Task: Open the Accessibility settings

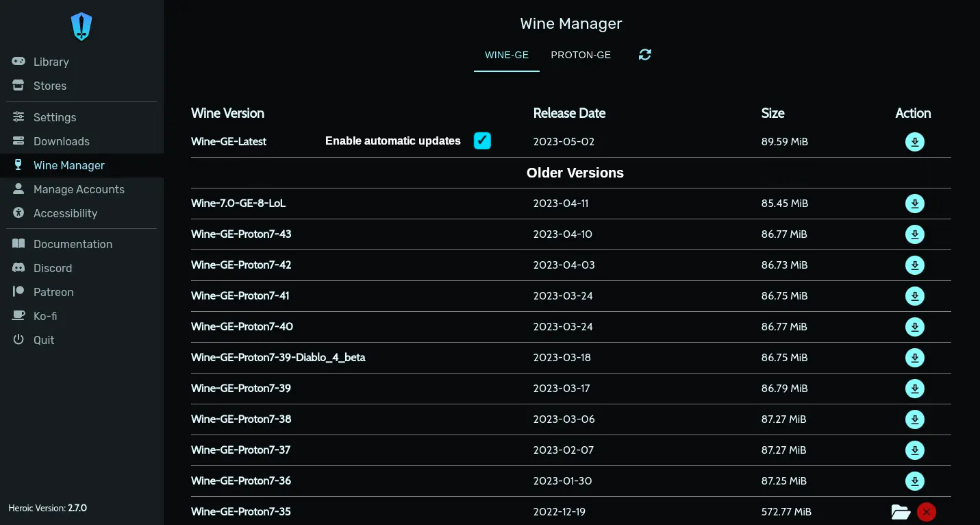Action: [x=64, y=213]
